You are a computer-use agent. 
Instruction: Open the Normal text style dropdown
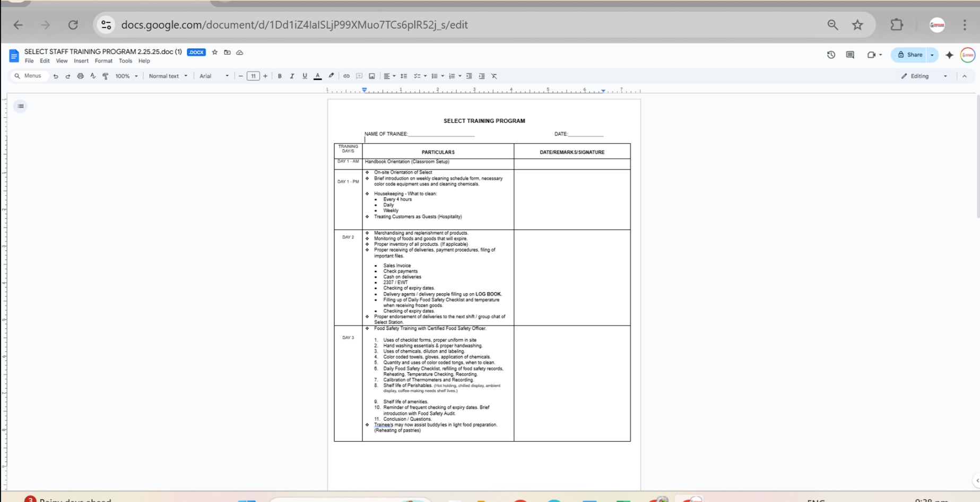point(168,76)
